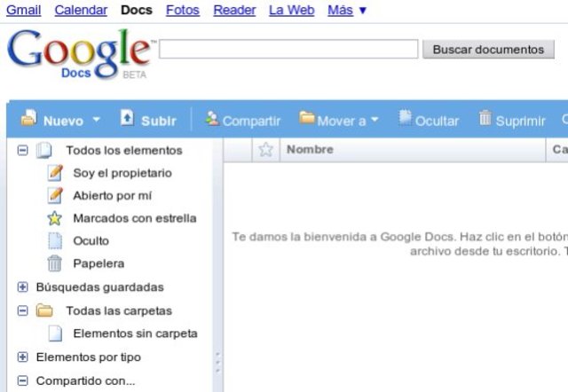Select Abierto por mí filter
568x392 pixels.
pos(113,195)
